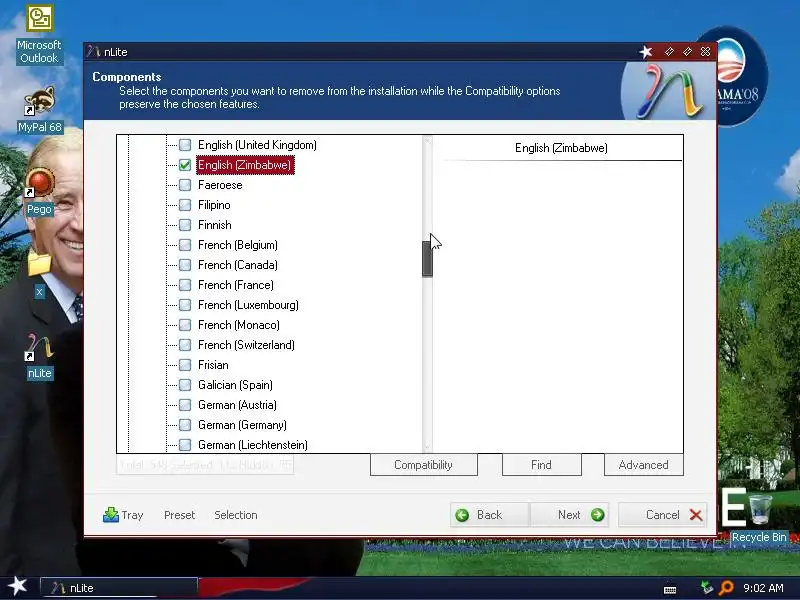The width and height of the screenshot is (800, 600).
Task: Open the star Start button on the taskbar
Action: (x=17, y=586)
